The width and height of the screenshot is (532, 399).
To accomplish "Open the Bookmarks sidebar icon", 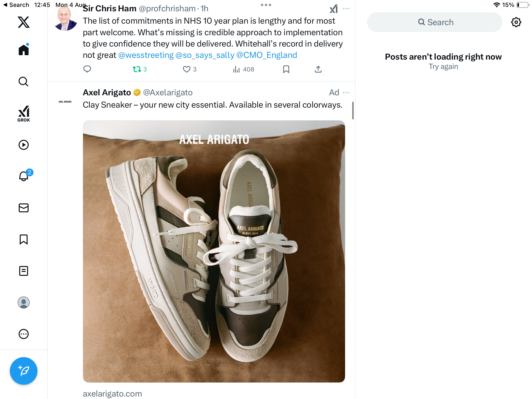I will tap(24, 239).
